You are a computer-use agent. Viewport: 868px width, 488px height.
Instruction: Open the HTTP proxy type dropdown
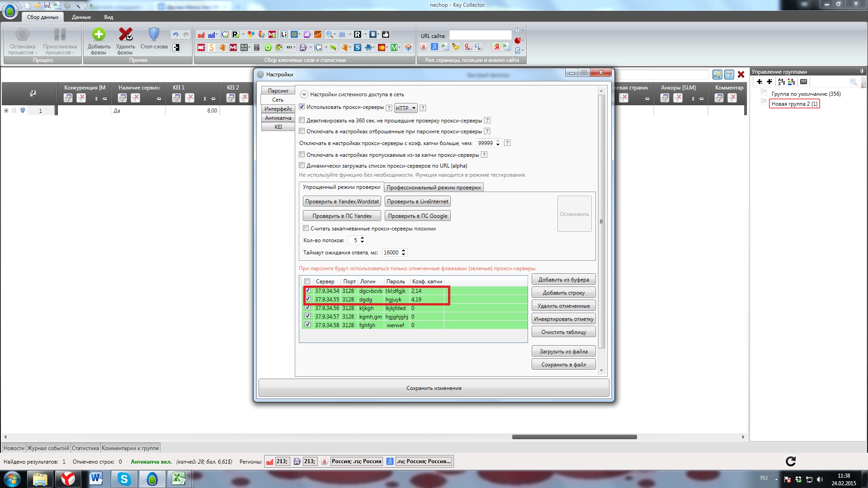point(406,108)
